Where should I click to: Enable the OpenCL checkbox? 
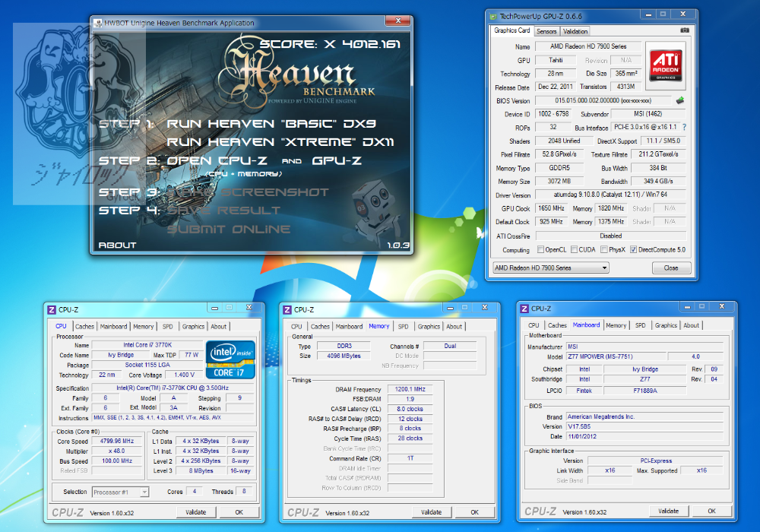click(x=541, y=249)
